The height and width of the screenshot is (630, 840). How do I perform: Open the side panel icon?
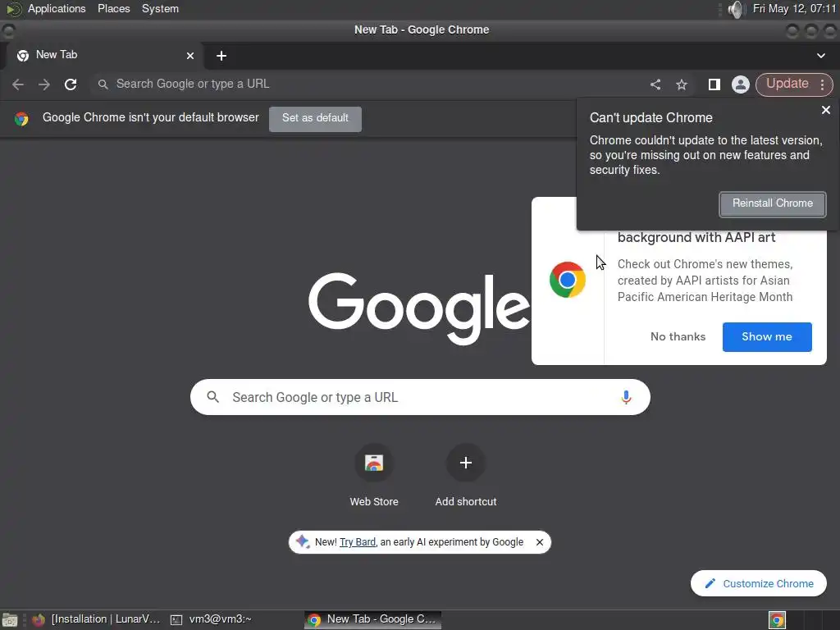(714, 84)
